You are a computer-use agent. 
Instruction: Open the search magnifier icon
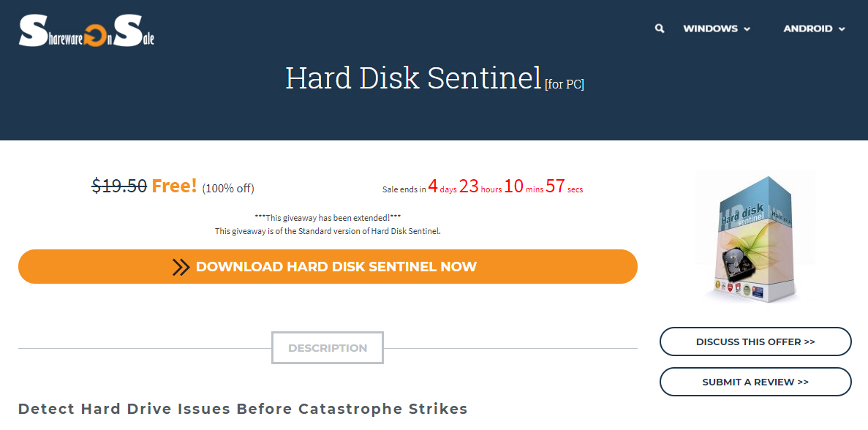coord(660,29)
